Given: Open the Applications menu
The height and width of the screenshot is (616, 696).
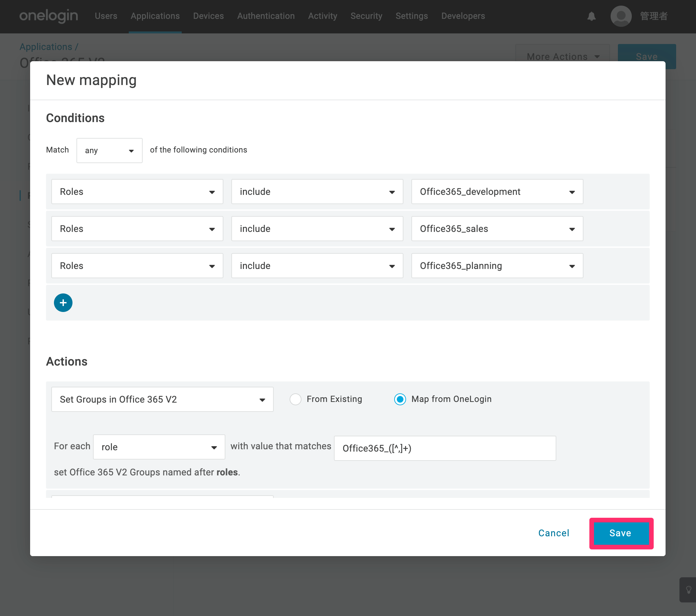Looking at the screenshot, I should (155, 16).
